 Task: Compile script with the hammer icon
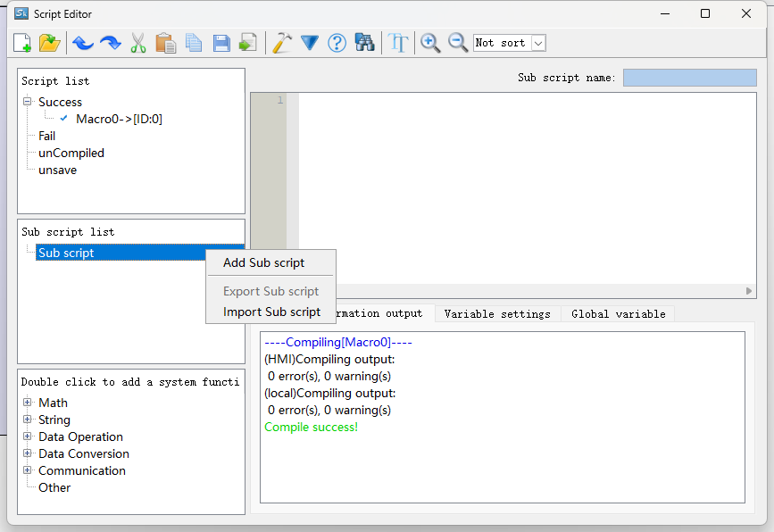click(282, 43)
